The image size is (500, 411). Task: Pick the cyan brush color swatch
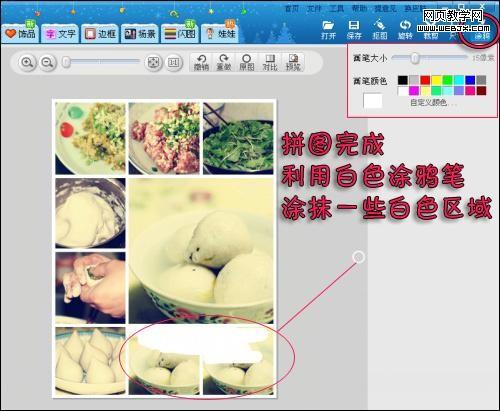(x=459, y=80)
